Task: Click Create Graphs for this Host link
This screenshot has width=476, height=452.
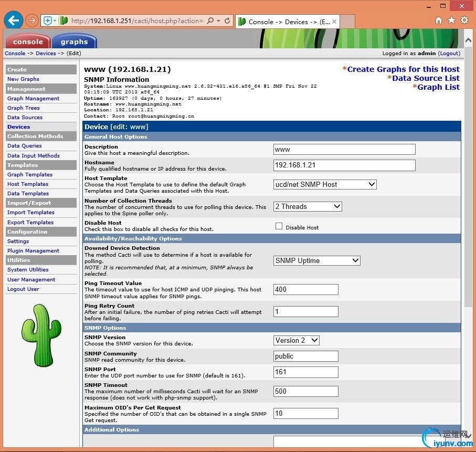Action: click(x=403, y=69)
